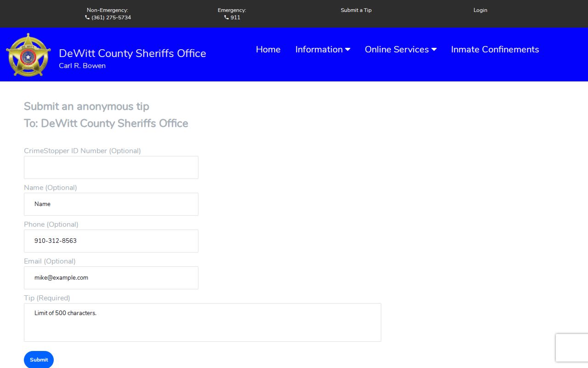Image resolution: width=588 pixels, height=368 pixels.
Task: Click the "CrimeStopper ID Number (Optional)" label
Action: coord(82,151)
